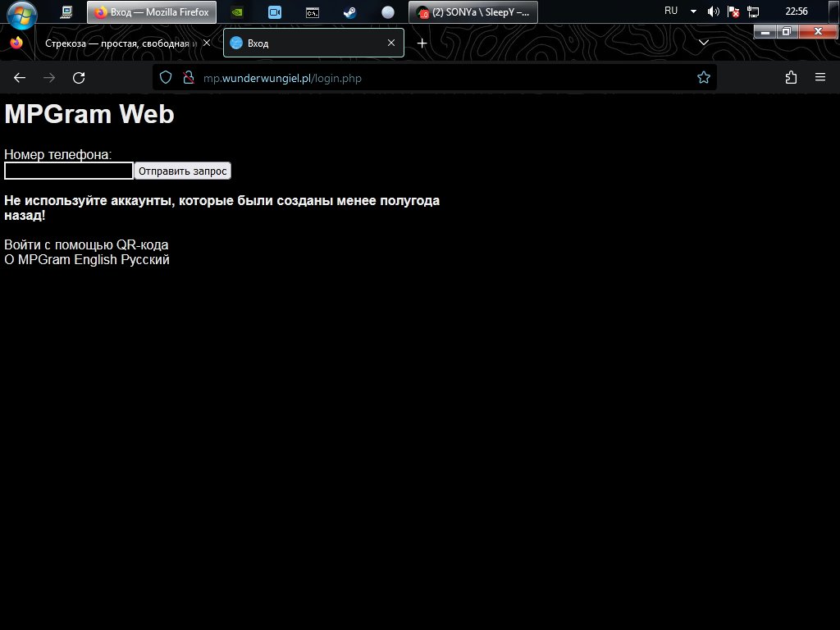The height and width of the screenshot is (630, 840).
Task: Bookmark this page with the star
Action: [x=703, y=78]
